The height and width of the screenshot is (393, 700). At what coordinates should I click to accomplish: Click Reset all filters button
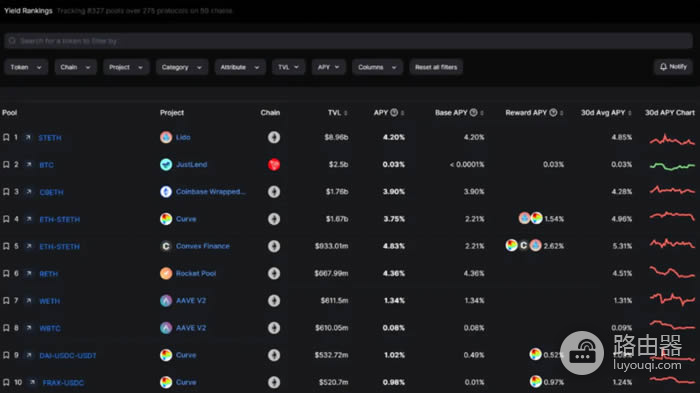coord(436,67)
